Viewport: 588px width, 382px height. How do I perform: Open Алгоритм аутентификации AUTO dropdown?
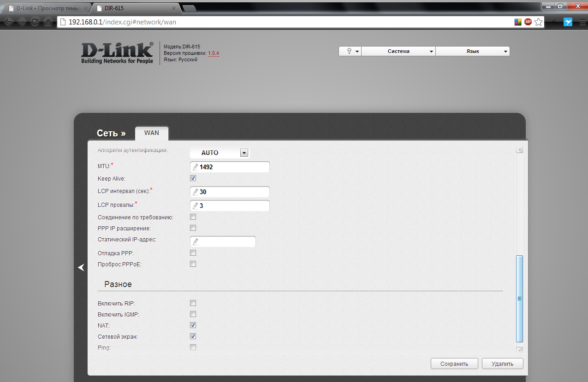220,153
